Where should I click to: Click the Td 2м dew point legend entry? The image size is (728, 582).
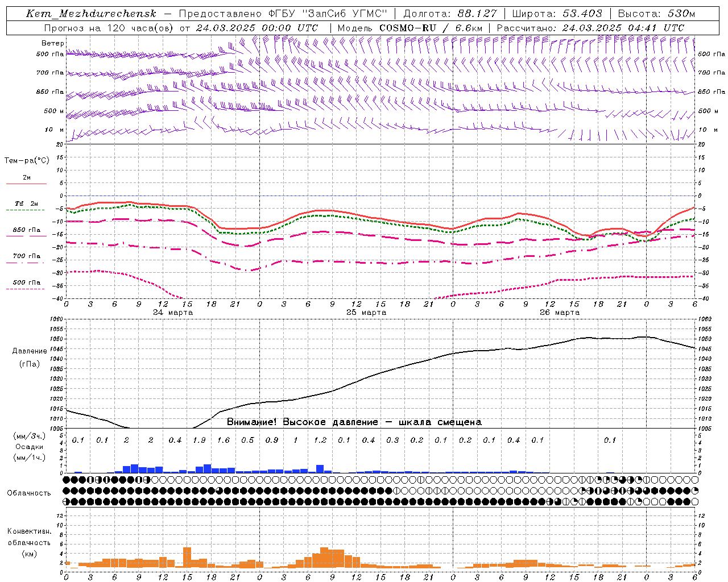(x=27, y=203)
